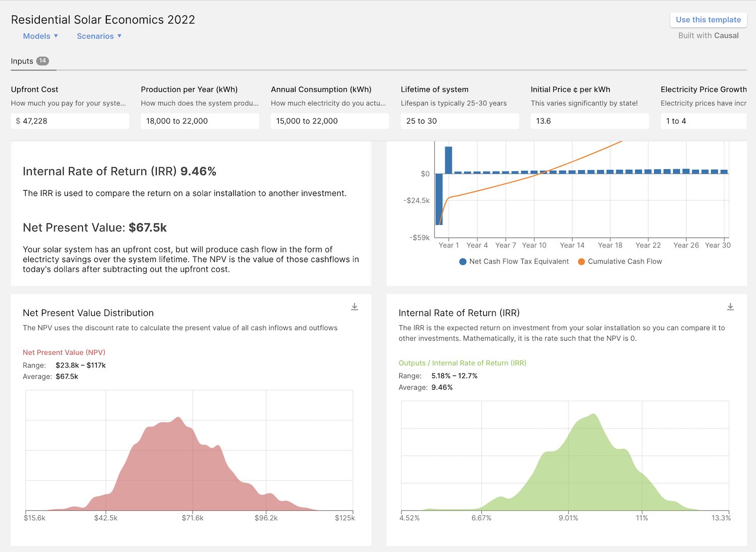Download the Internal Rate of Return chart
The height and width of the screenshot is (552, 756).
(x=730, y=306)
